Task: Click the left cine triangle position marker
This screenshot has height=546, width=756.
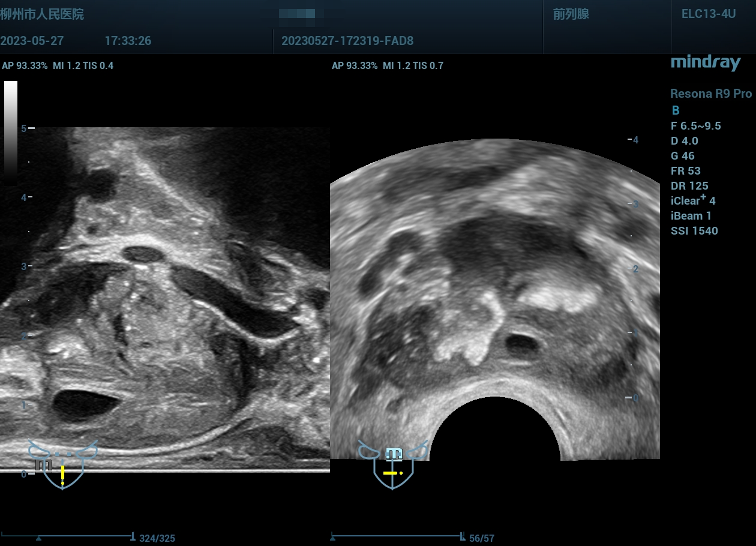Action: pos(39,538)
